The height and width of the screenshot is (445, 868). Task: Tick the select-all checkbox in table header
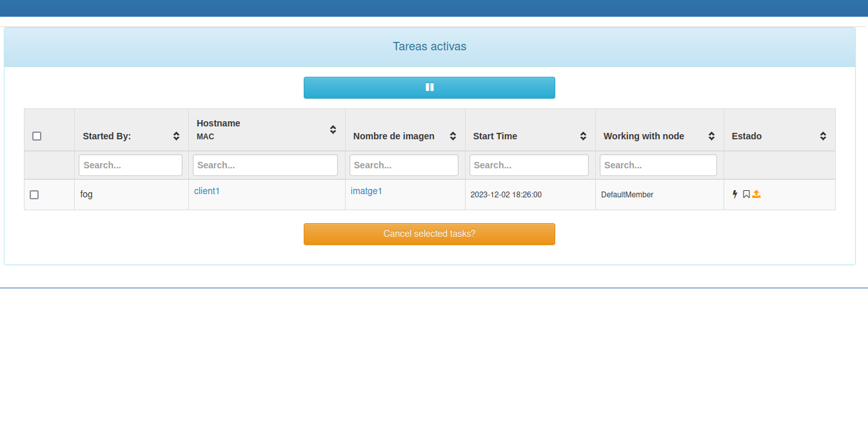(37, 136)
